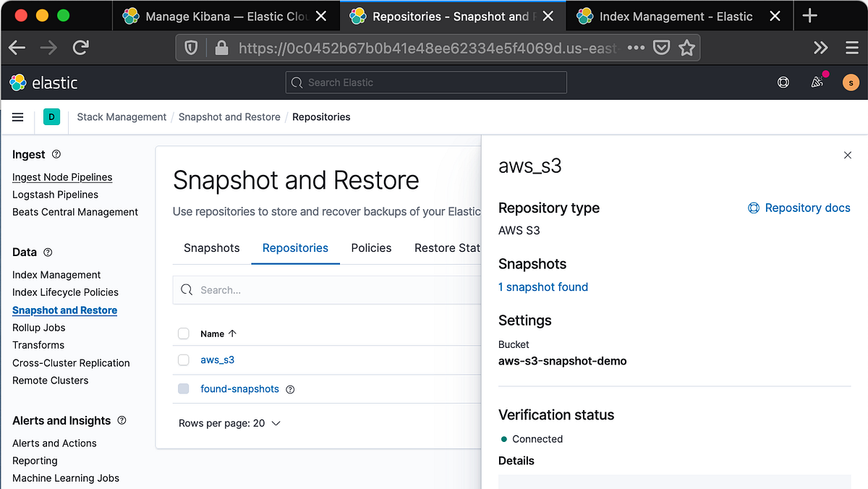Open the Rows per page dropdown
The width and height of the screenshot is (868, 489).
229,423
